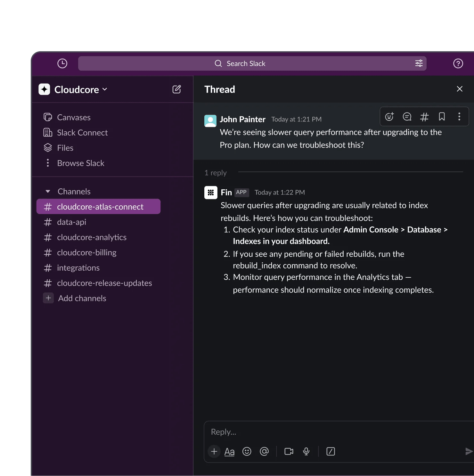Click the send message arrow

tap(469, 452)
